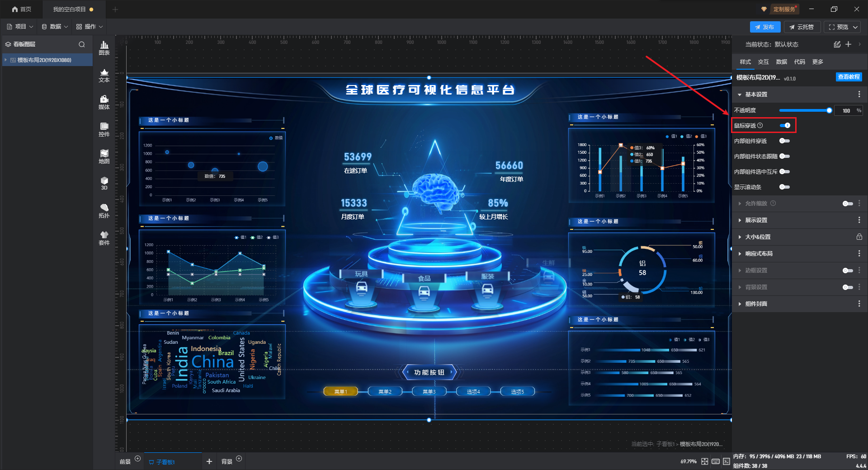The height and width of the screenshot is (470, 868).
Task: Open 展示设置 more options dots
Action: coord(859,220)
